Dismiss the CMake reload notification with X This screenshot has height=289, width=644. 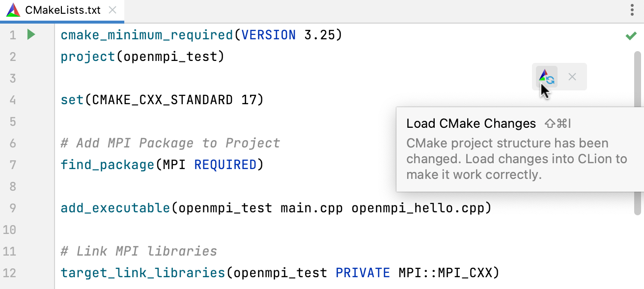click(x=572, y=77)
